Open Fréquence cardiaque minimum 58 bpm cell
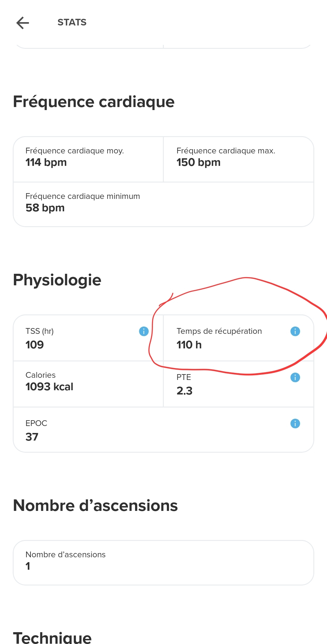The width and height of the screenshot is (327, 644). (163, 204)
